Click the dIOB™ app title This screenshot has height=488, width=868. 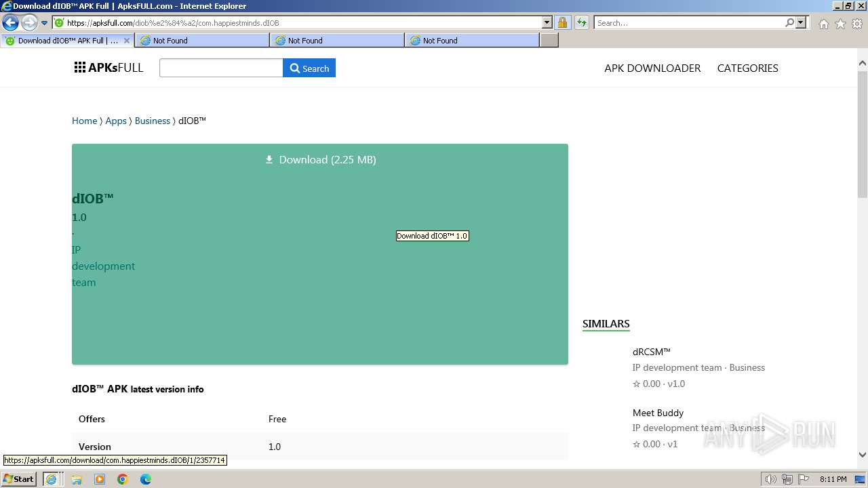(x=93, y=199)
